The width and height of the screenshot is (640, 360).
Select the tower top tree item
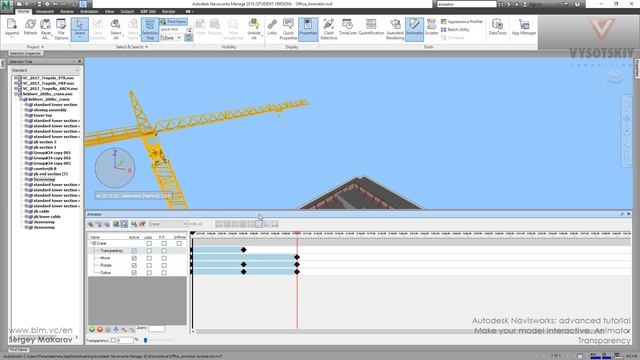click(43, 115)
